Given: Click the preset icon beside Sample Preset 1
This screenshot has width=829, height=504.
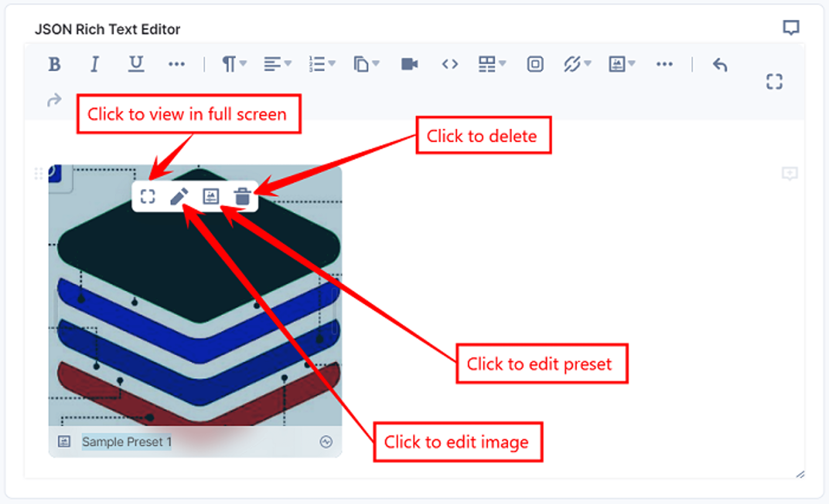Looking at the screenshot, I should 64,441.
